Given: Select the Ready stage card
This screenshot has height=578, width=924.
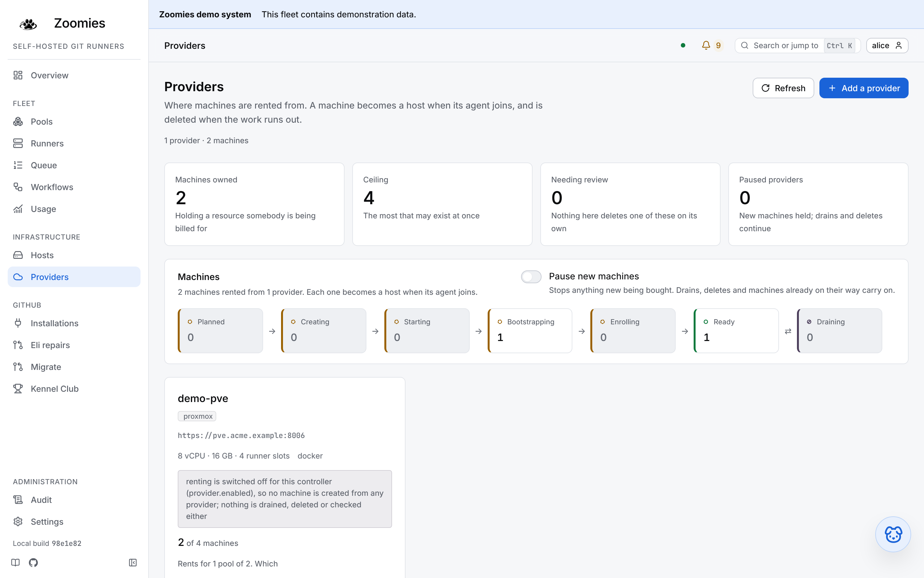Looking at the screenshot, I should coord(736,331).
